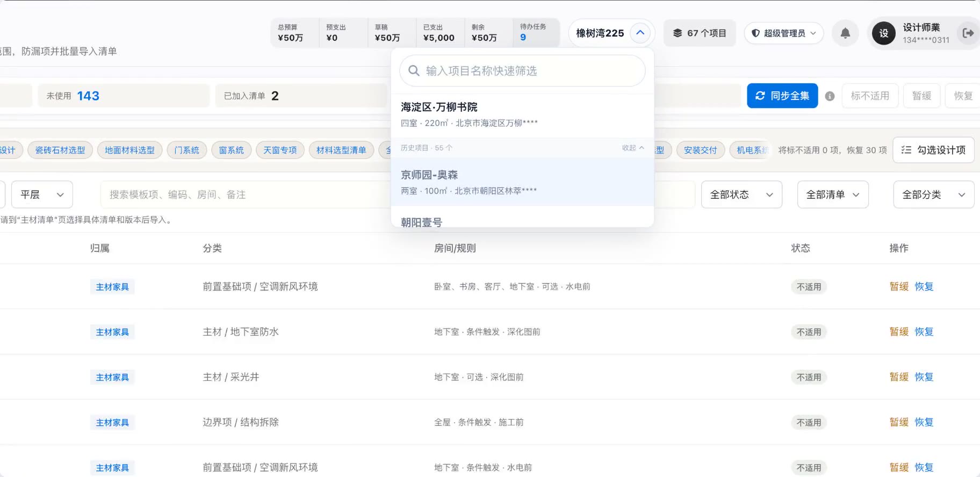Click the 房间/规则 column header

click(455, 248)
